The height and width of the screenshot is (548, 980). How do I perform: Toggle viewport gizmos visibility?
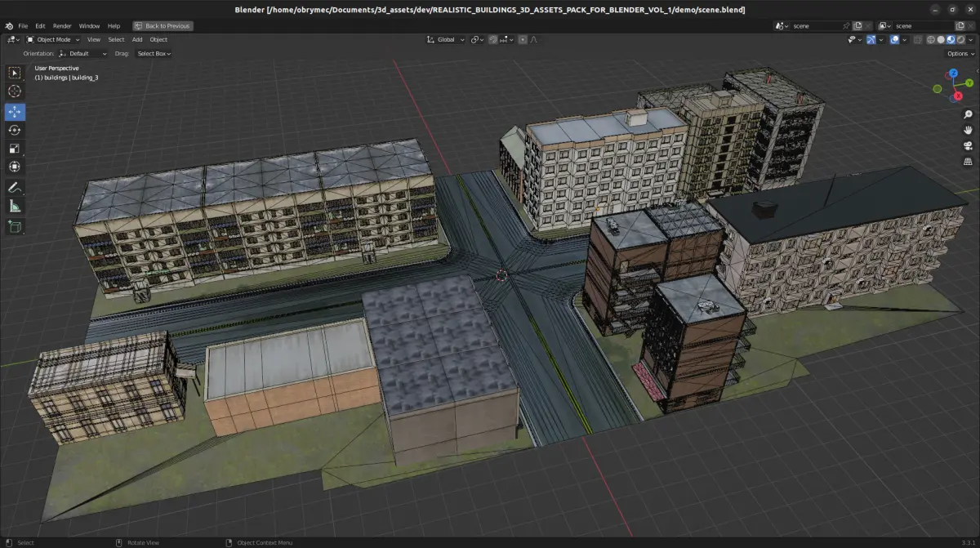(x=871, y=39)
